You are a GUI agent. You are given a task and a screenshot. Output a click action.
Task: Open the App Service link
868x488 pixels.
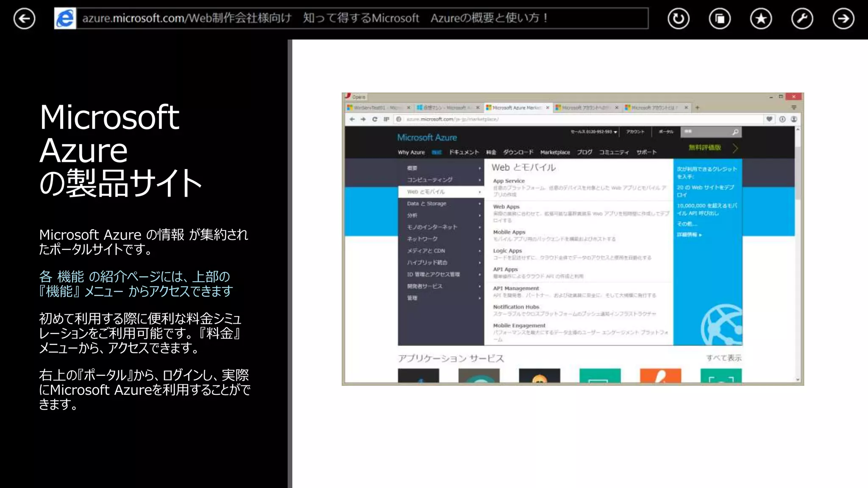coord(509,181)
